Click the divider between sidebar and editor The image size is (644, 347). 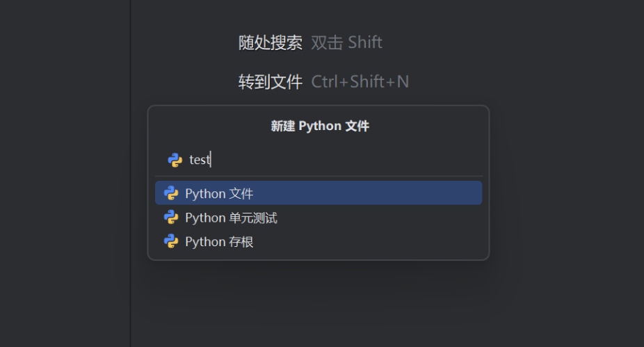click(x=131, y=173)
